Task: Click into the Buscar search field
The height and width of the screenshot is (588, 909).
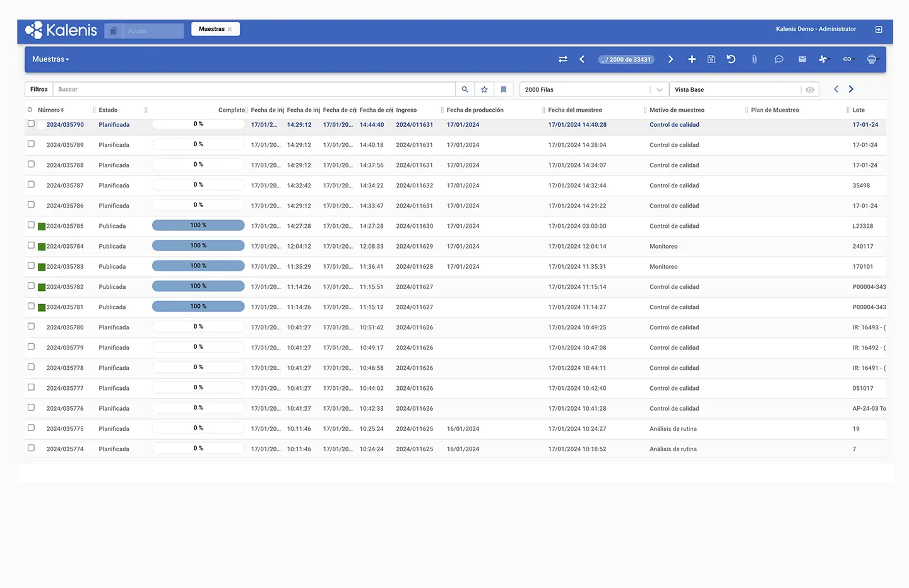Action: 252,90
